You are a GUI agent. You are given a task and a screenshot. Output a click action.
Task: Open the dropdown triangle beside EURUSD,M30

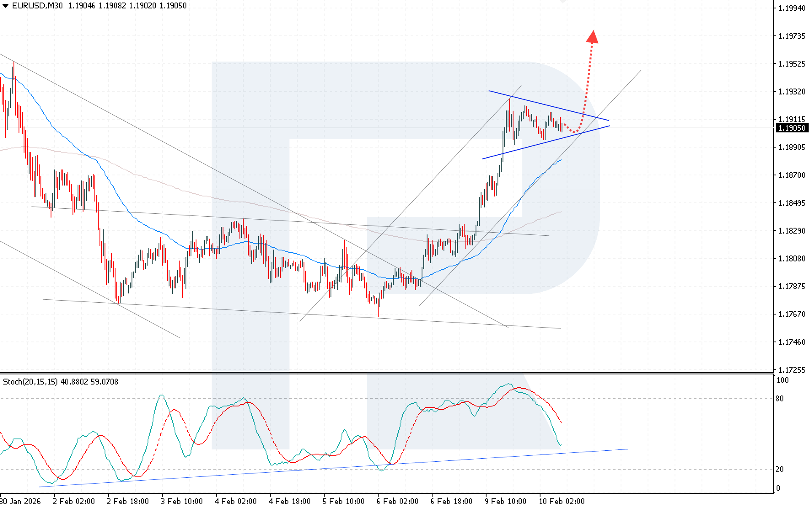coord(5,6)
